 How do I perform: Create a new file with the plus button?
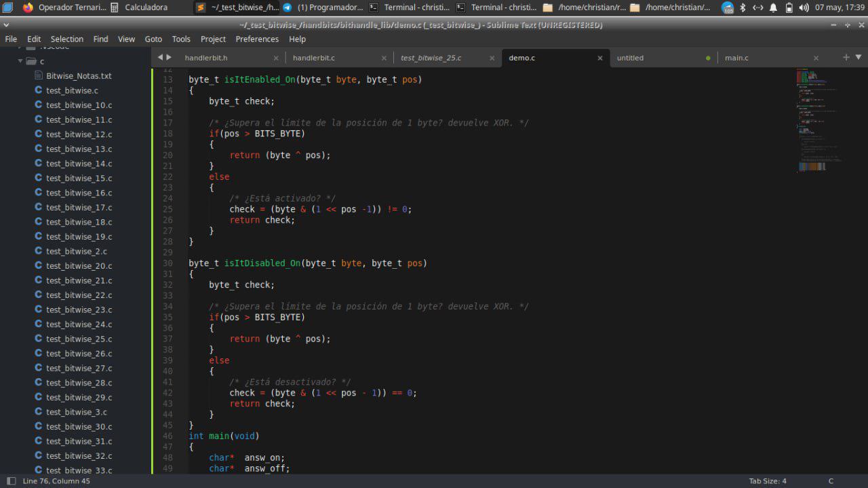[845, 58]
